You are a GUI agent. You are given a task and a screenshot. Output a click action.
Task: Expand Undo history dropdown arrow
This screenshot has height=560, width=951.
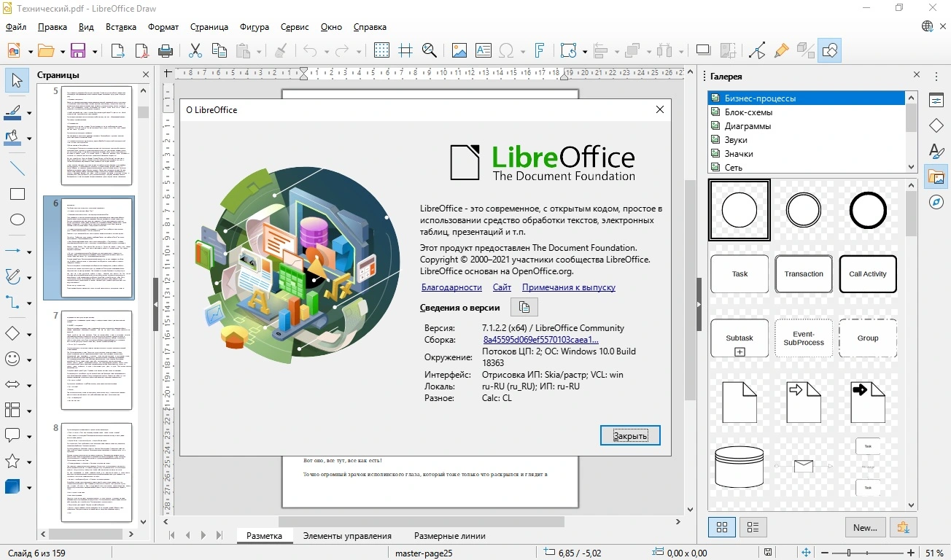(x=326, y=51)
